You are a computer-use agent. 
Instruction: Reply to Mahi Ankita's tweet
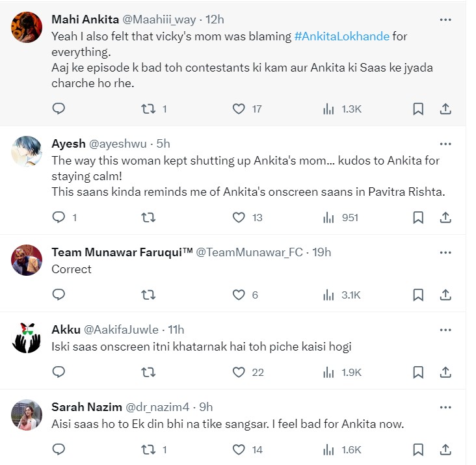coord(59,109)
